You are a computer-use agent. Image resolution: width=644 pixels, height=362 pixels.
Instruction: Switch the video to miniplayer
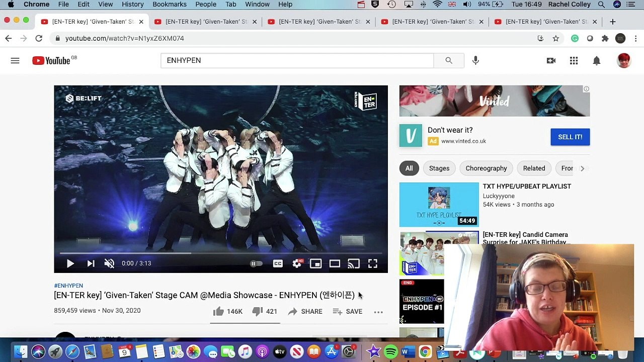(315, 263)
